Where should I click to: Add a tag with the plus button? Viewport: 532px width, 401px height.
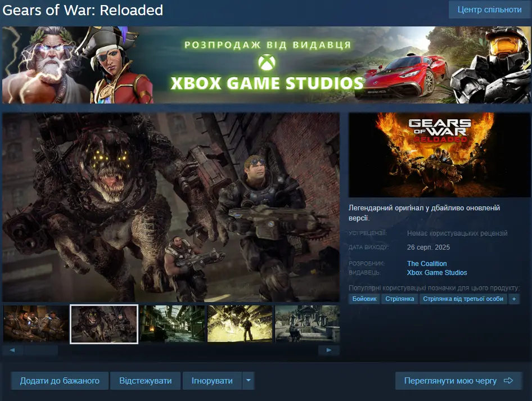coord(514,299)
